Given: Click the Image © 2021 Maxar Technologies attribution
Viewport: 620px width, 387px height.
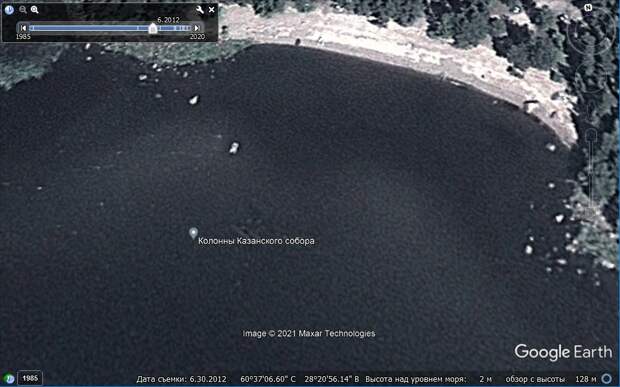Looking at the screenshot, I should [309, 333].
